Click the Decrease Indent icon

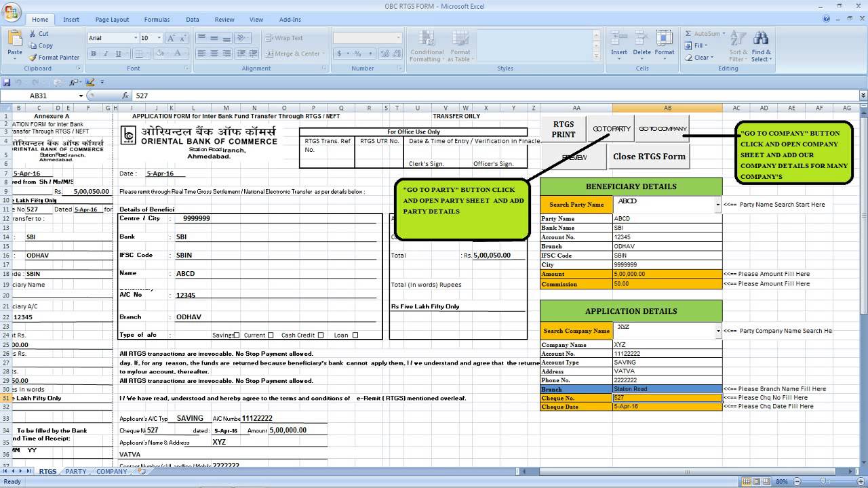[x=243, y=54]
